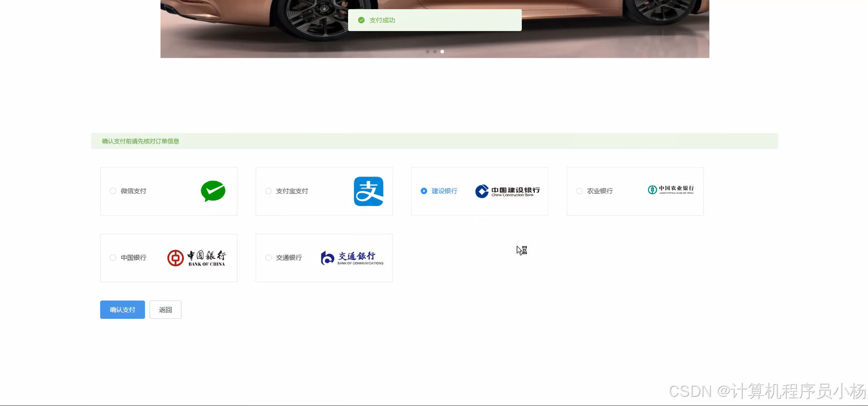Go to the third carousel slide dot

pos(442,51)
